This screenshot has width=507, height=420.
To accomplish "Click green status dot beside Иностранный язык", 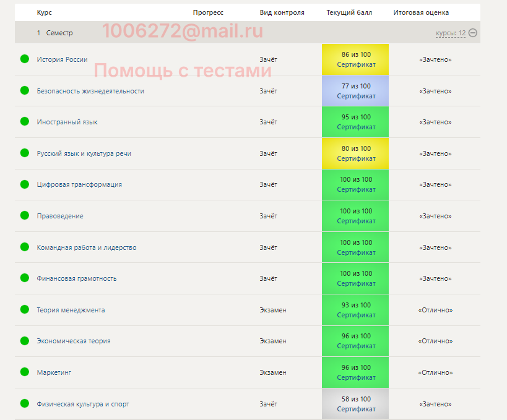I will click(x=25, y=121).
